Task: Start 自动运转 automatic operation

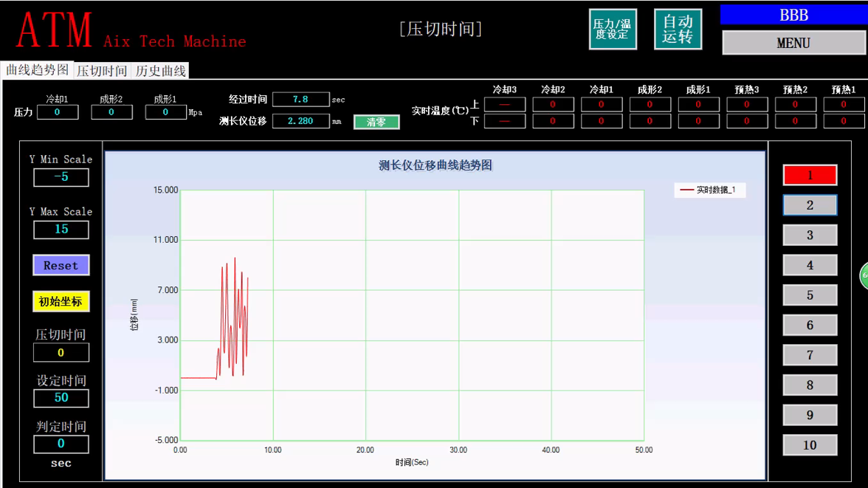Action: 678,29
